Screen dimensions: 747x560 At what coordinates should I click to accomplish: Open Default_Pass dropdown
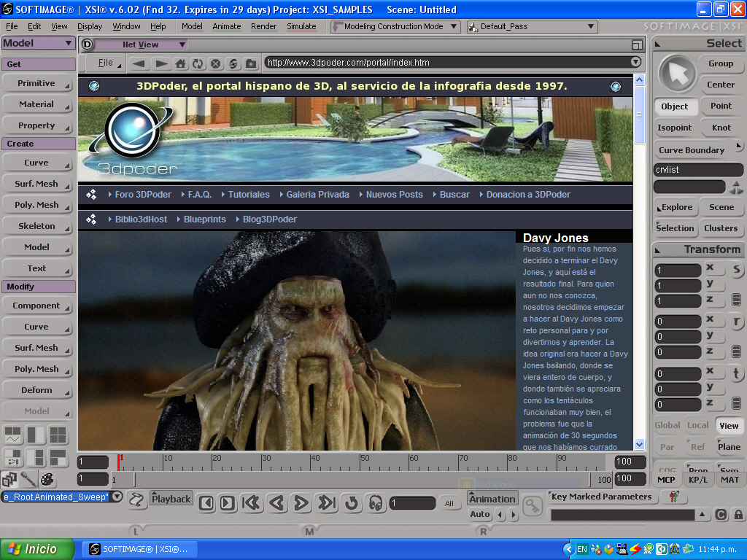pos(533,27)
